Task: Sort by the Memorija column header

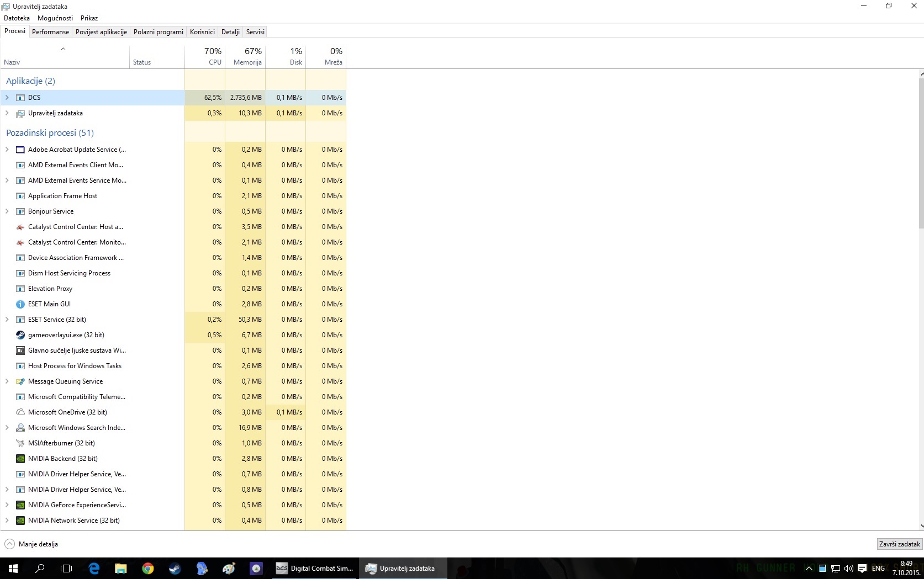Action: tap(245, 56)
